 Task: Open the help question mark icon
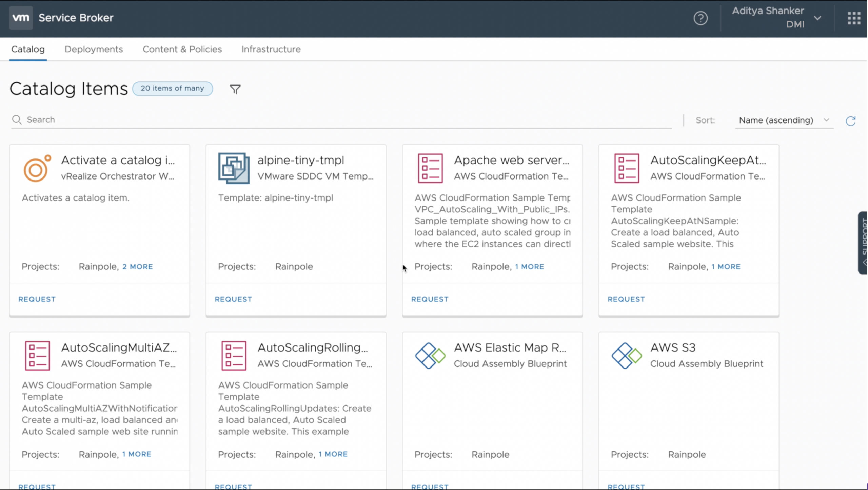[x=701, y=18]
